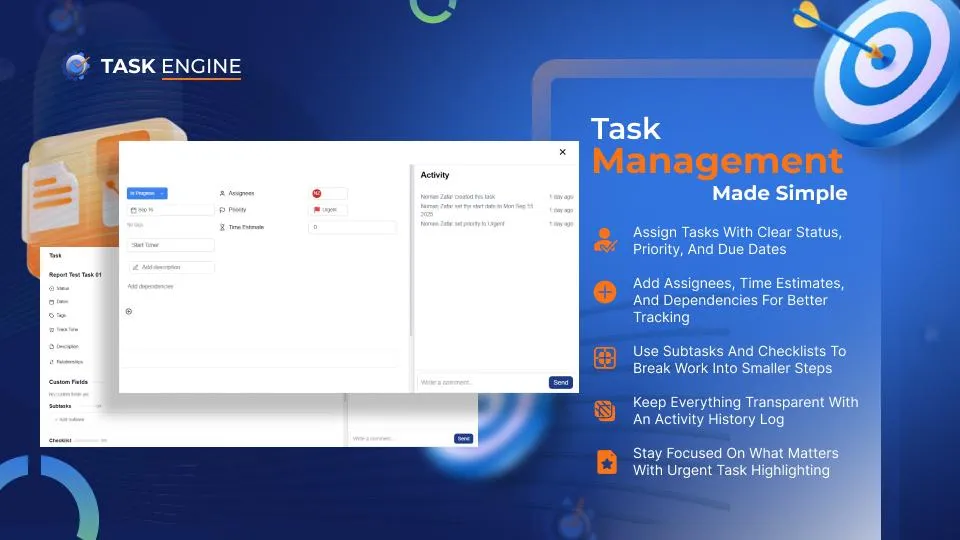Click the circled plus icon below dependencies
The height and width of the screenshot is (540, 960).
pos(129,312)
